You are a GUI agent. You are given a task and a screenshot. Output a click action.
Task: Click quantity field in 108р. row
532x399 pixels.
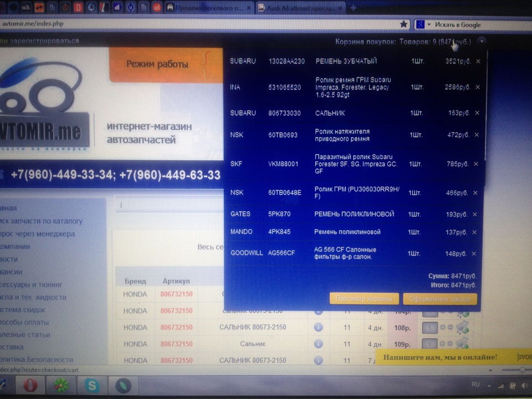430,328
